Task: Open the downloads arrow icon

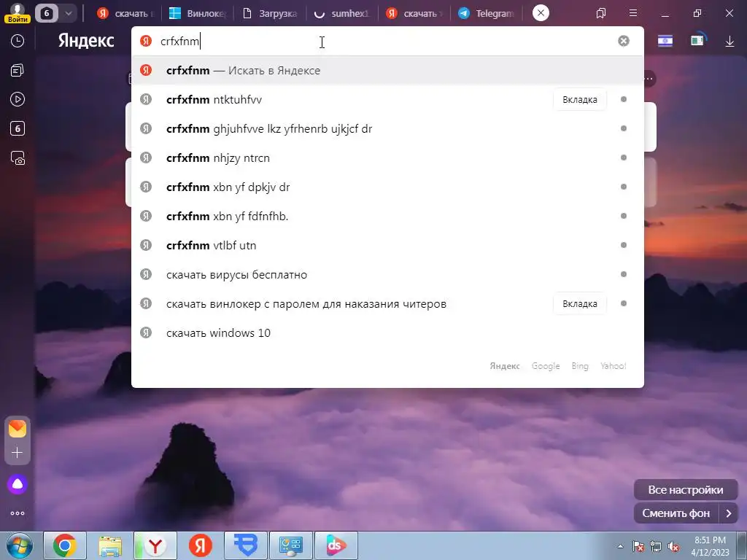Action: coord(729,42)
